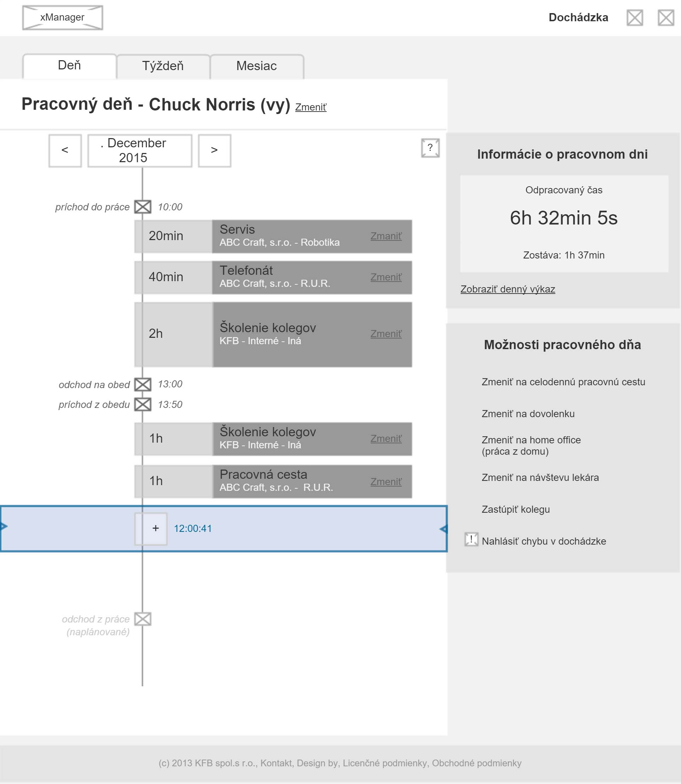Screen dimensions: 681x784
Task: Click the xManager logo
Action: tap(63, 17)
